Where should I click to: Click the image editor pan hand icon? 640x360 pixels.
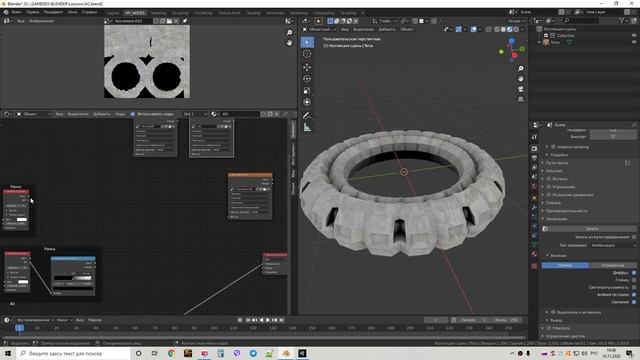(x=289, y=42)
